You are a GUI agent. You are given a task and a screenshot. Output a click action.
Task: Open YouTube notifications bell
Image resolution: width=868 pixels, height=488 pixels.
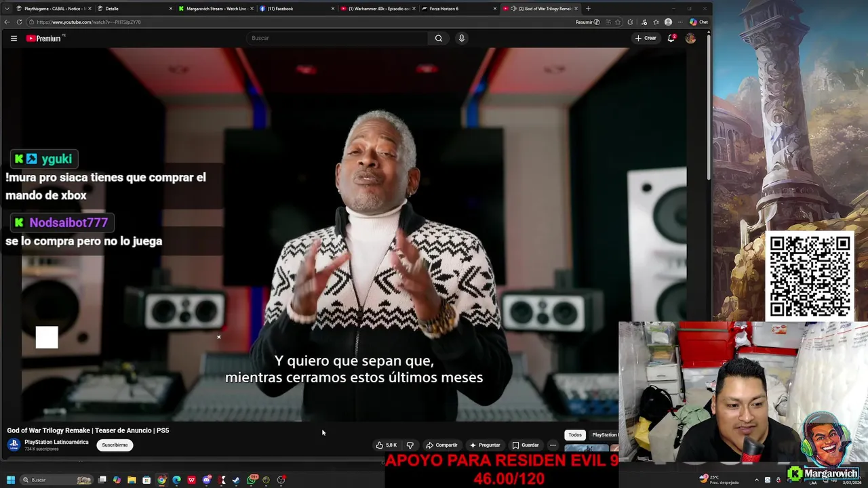671,38
